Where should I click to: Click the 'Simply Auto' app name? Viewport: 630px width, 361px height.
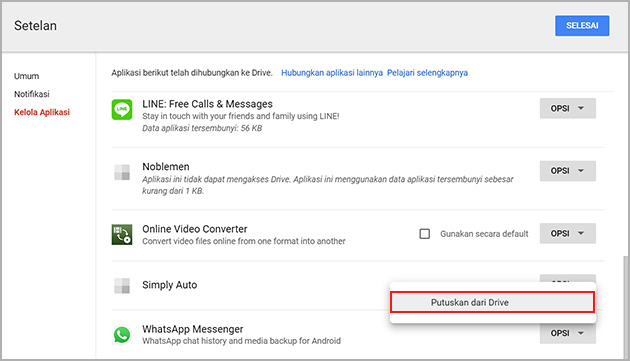[x=170, y=285]
